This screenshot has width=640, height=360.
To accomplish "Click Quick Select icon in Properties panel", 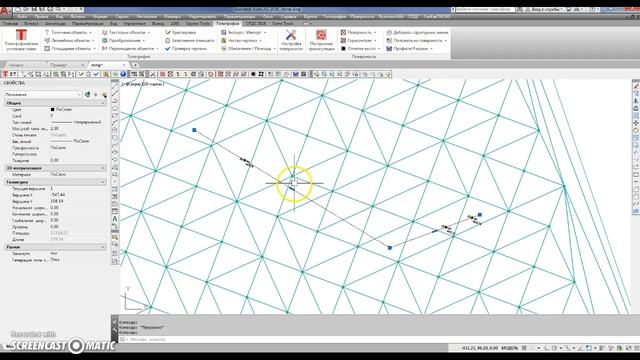I will click(x=104, y=94).
